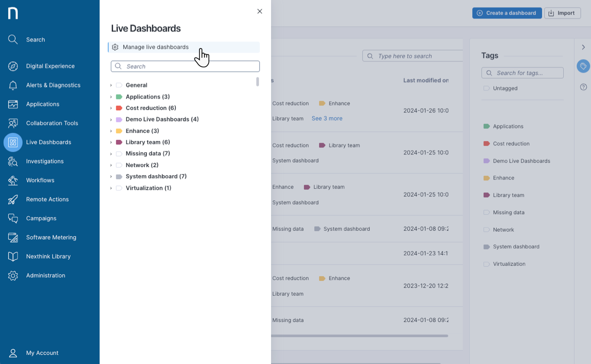Select Live Dashboards sidebar icon
The width and height of the screenshot is (591, 364).
tap(13, 142)
